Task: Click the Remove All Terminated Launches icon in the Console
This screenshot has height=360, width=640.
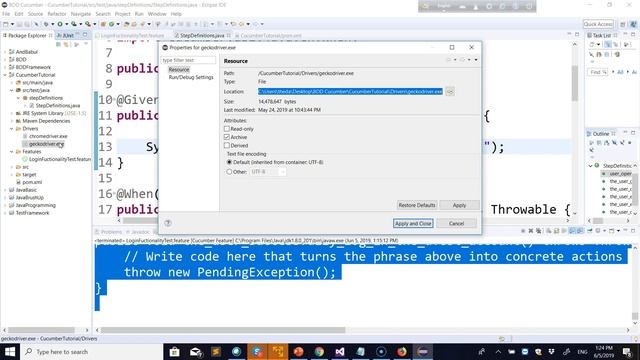Action: (x=539, y=231)
